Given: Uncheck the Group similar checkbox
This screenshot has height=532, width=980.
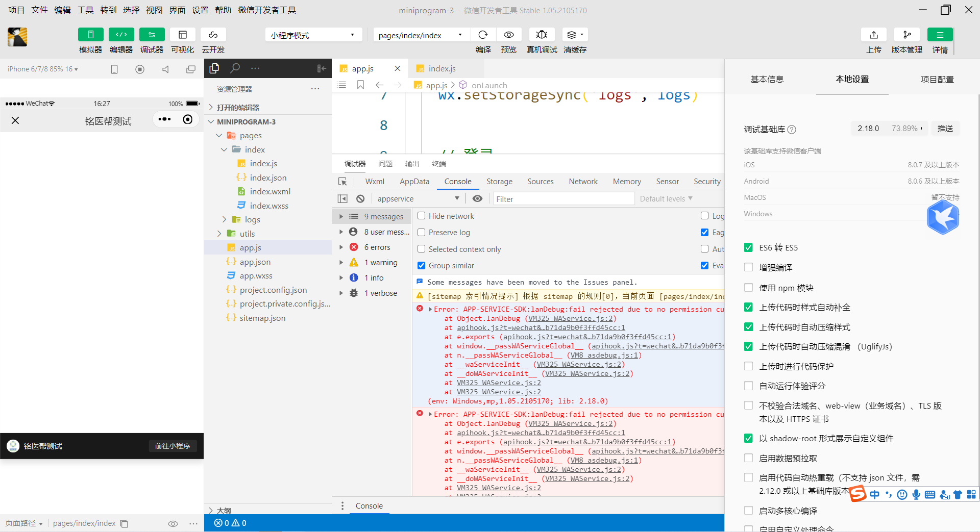Looking at the screenshot, I should pos(422,265).
